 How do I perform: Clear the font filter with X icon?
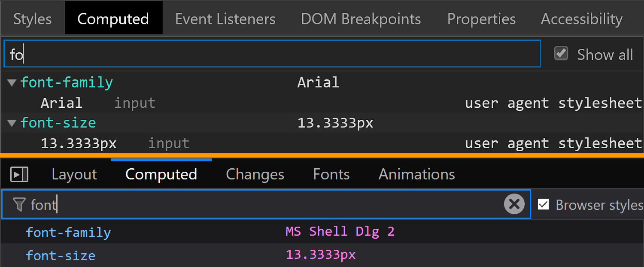pos(514,204)
